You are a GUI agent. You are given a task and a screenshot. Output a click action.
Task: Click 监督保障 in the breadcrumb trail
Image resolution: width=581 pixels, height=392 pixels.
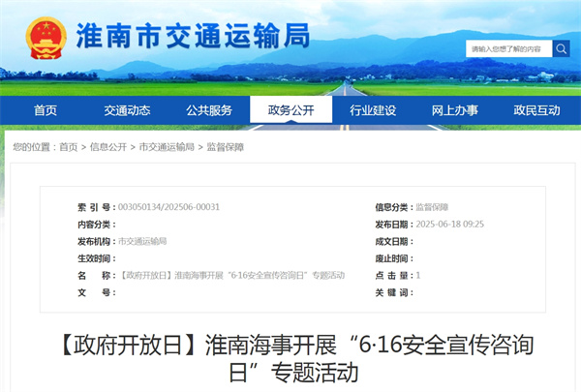226,147
